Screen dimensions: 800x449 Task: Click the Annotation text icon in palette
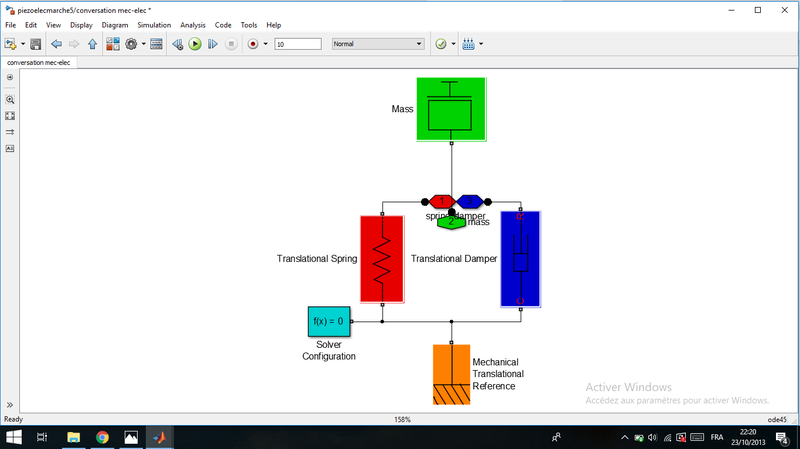pyautogui.click(x=10, y=148)
